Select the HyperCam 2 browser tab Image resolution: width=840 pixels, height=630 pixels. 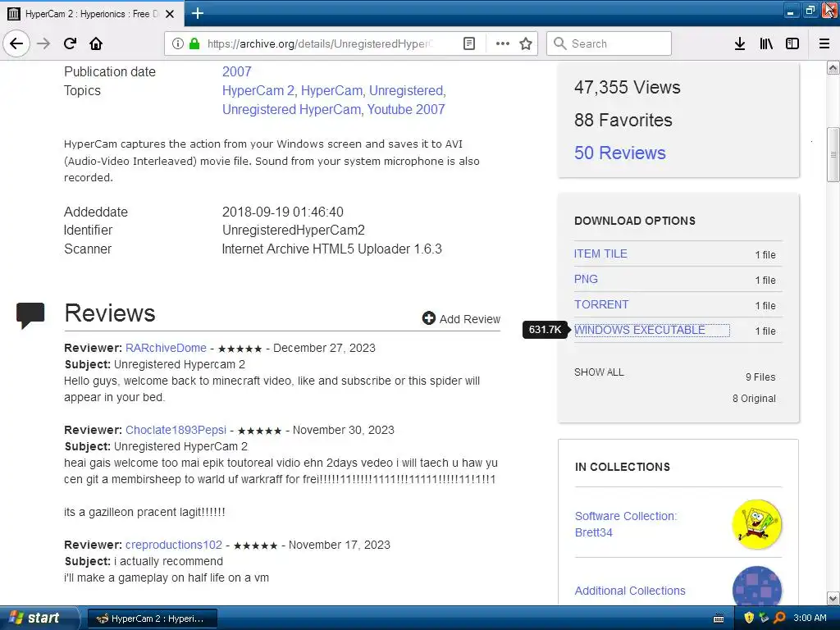[x=92, y=13]
